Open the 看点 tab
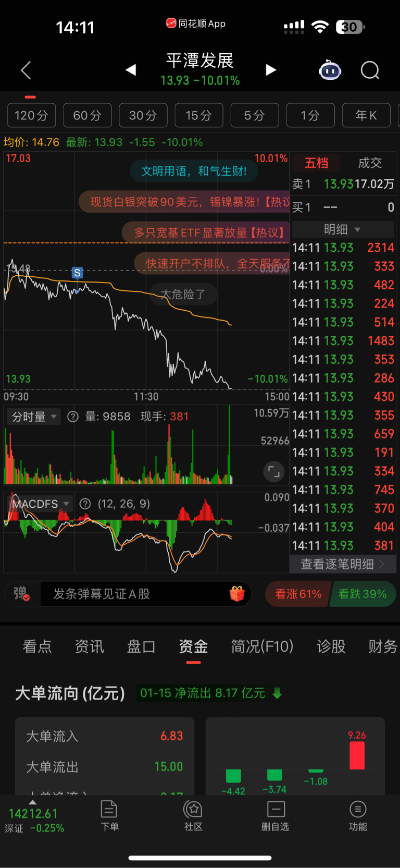The image size is (400, 868). coord(37,647)
